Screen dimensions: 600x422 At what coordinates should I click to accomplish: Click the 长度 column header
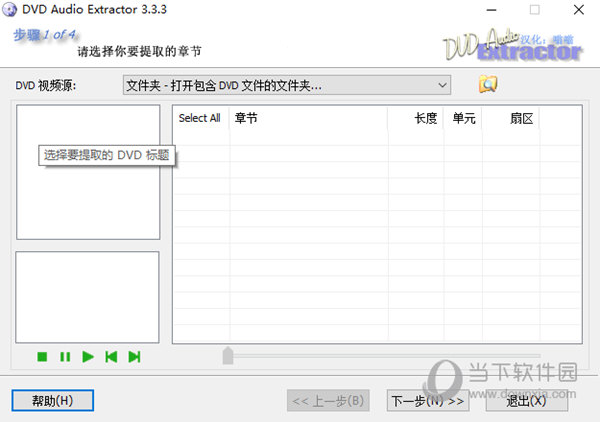416,118
